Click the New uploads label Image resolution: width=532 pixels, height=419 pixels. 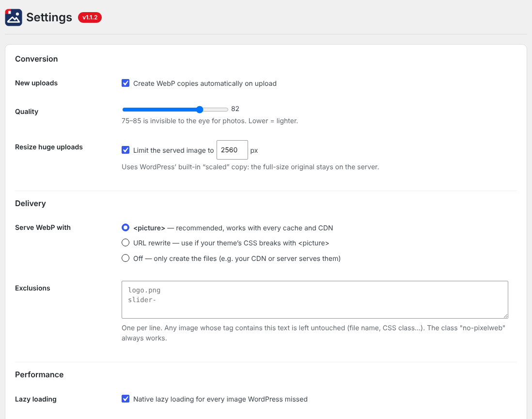pyautogui.click(x=36, y=83)
